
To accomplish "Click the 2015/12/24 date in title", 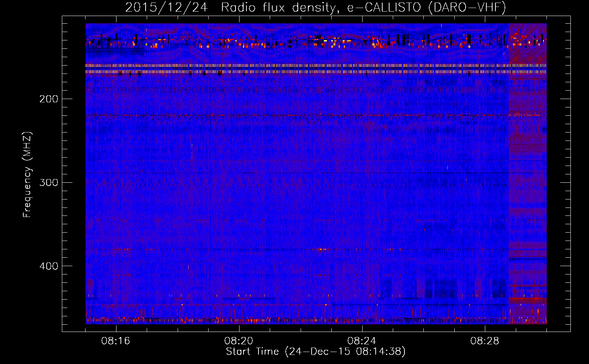I will tap(166, 7).
